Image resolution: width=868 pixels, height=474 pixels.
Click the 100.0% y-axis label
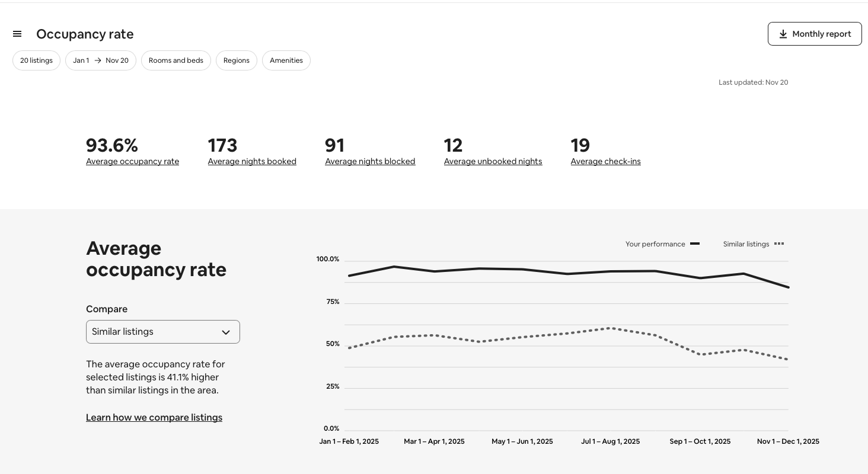[328, 259]
